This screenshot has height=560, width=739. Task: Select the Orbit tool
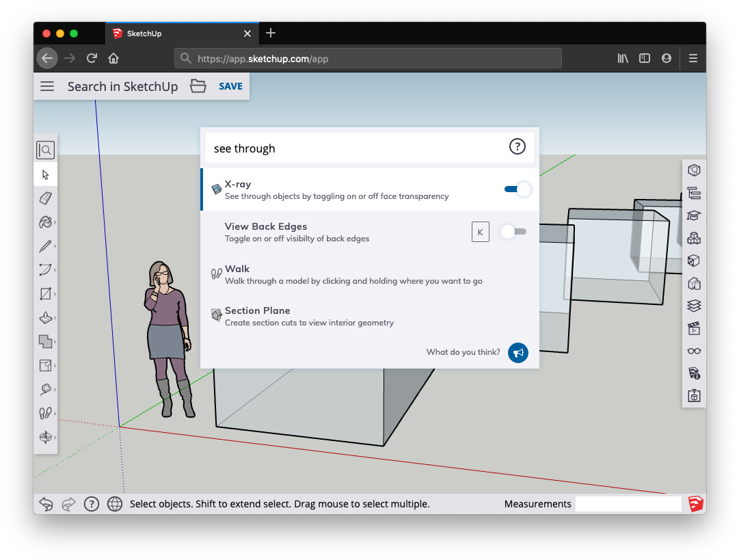point(46,437)
